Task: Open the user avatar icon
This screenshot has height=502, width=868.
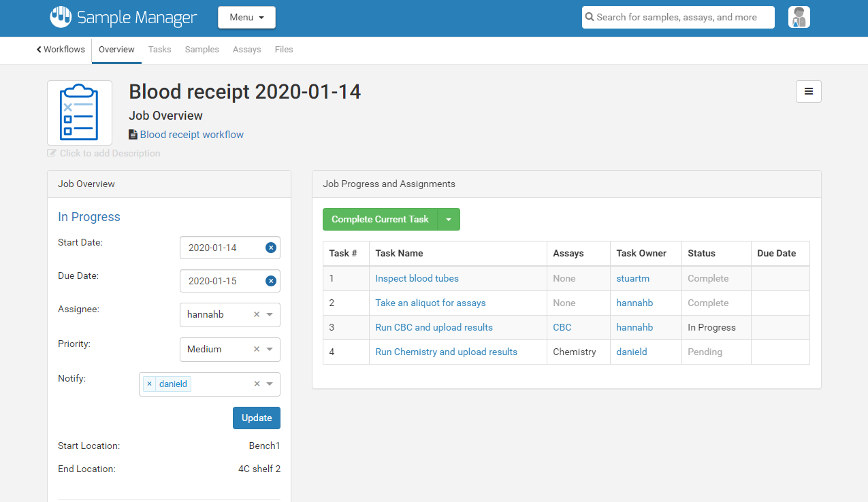Action: (799, 17)
